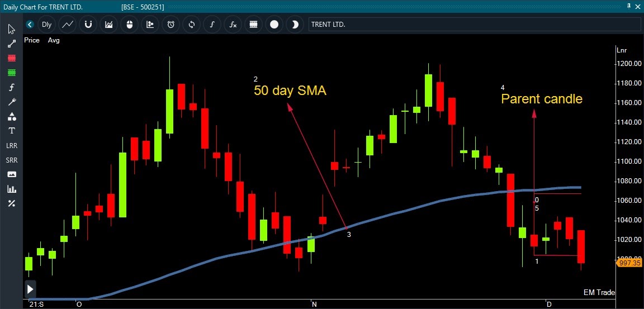This screenshot has width=644, height=309.
Task: Toggle the magnet snap mode
Action: coord(88,25)
